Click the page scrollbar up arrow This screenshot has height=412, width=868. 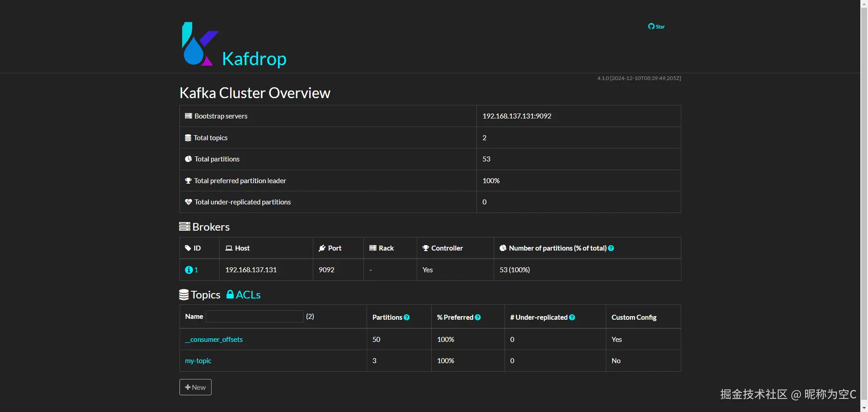[x=864, y=4]
